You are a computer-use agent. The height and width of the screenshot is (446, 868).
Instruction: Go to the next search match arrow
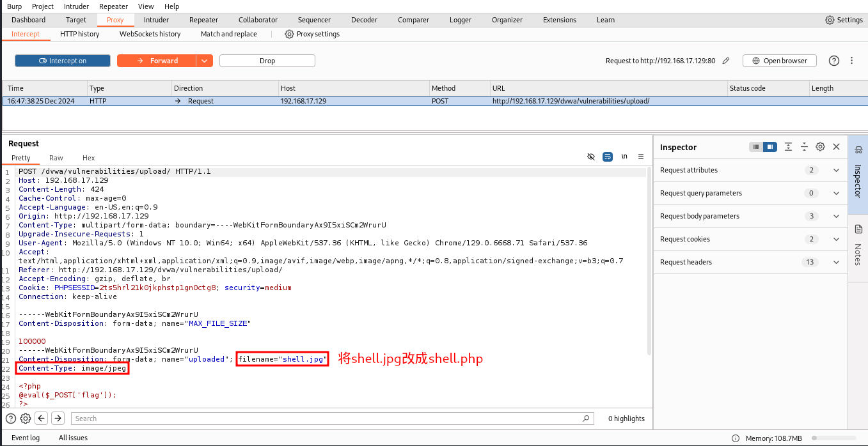[58, 419]
